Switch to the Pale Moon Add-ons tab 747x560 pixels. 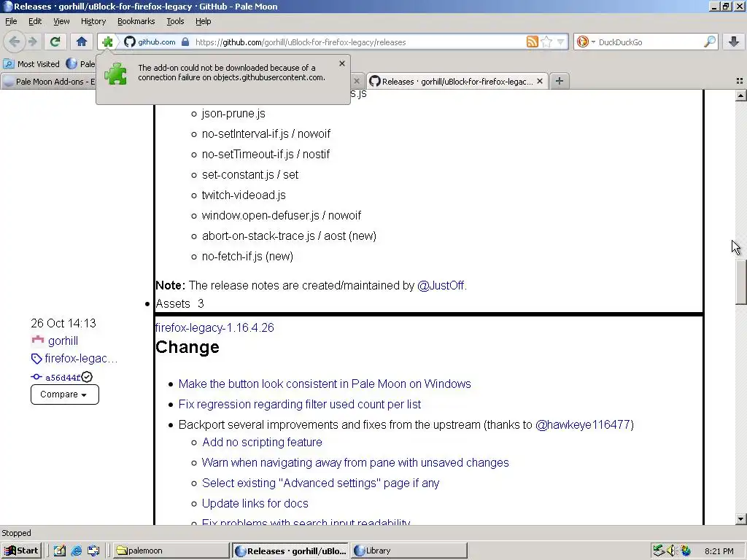click(x=49, y=82)
